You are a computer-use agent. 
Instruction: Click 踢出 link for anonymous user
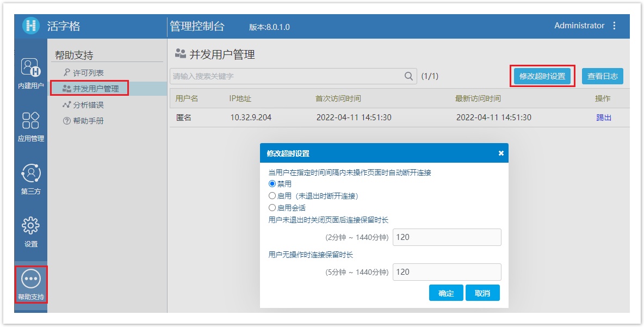[x=604, y=118]
